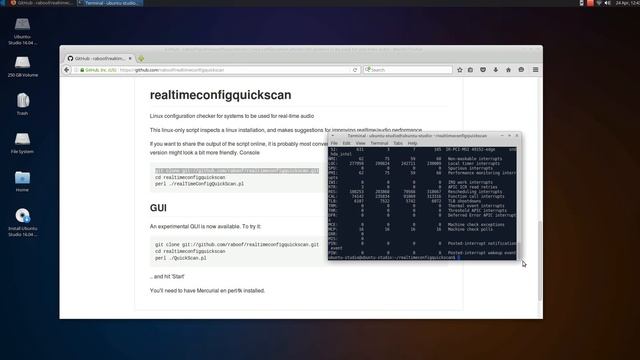Click the GUI heading on the page
This screenshot has height=360, width=640.
click(x=158, y=208)
